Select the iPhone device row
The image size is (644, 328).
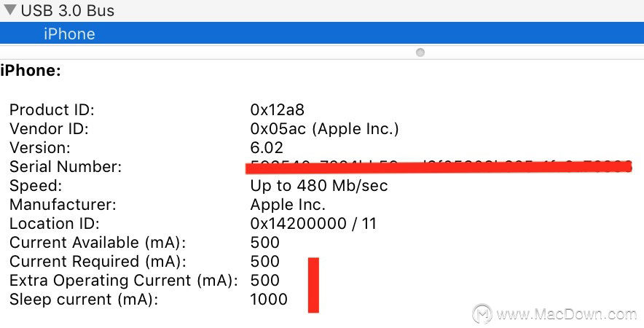[x=322, y=34]
